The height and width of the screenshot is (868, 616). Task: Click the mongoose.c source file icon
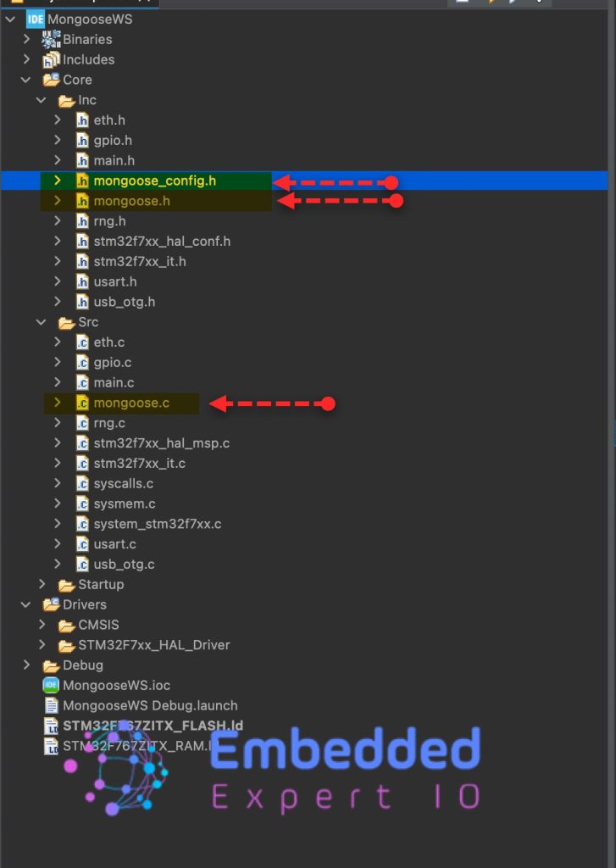[82, 403]
